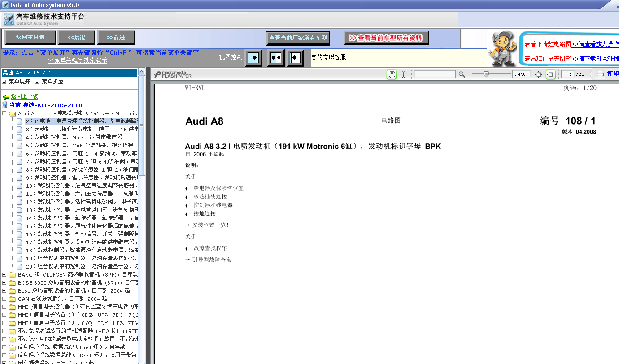This screenshot has width=619, height=364.
Task: Click the page icon for item 12 活性碳罐电磁阀
Action: click(x=20, y=202)
